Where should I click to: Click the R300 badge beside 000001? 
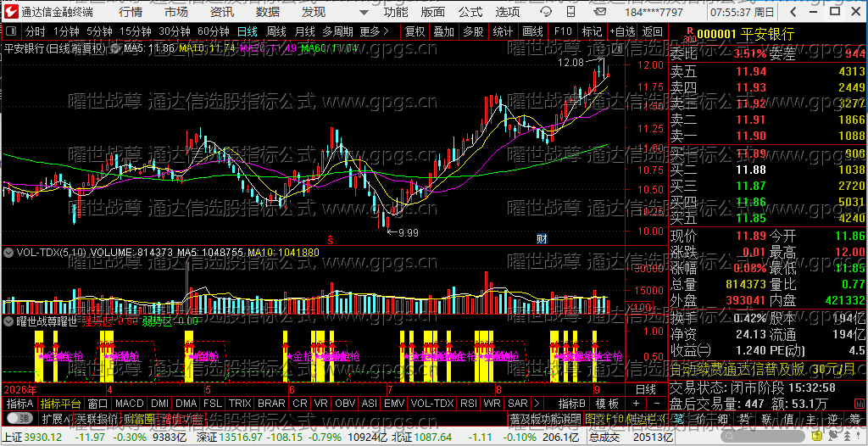tap(689, 35)
